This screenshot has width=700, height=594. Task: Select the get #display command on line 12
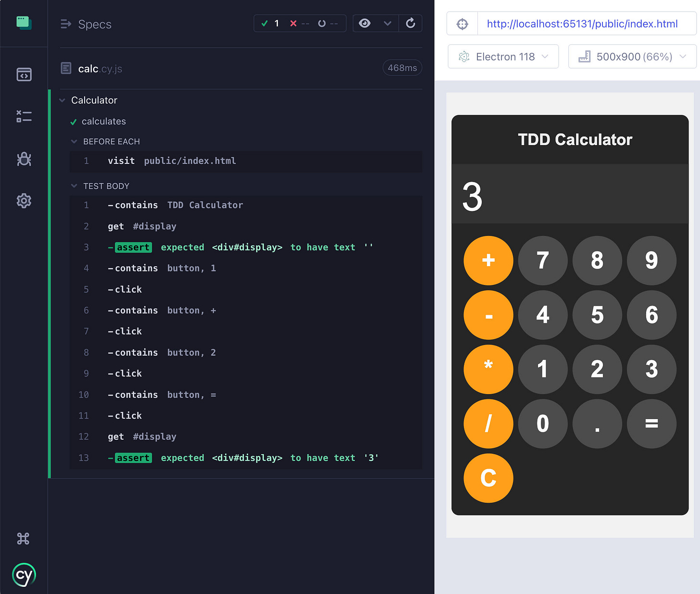246,437
